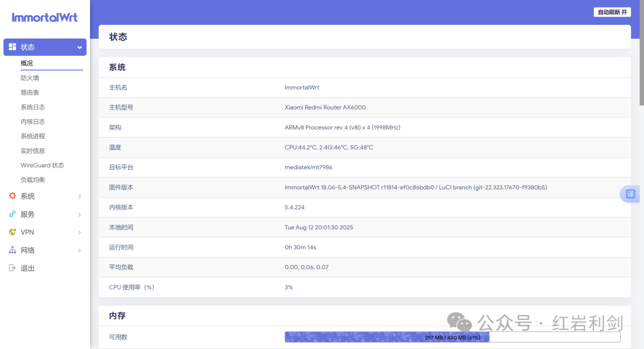Open the 系统进程 processes page
This screenshot has height=349, width=644.
(33, 136)
